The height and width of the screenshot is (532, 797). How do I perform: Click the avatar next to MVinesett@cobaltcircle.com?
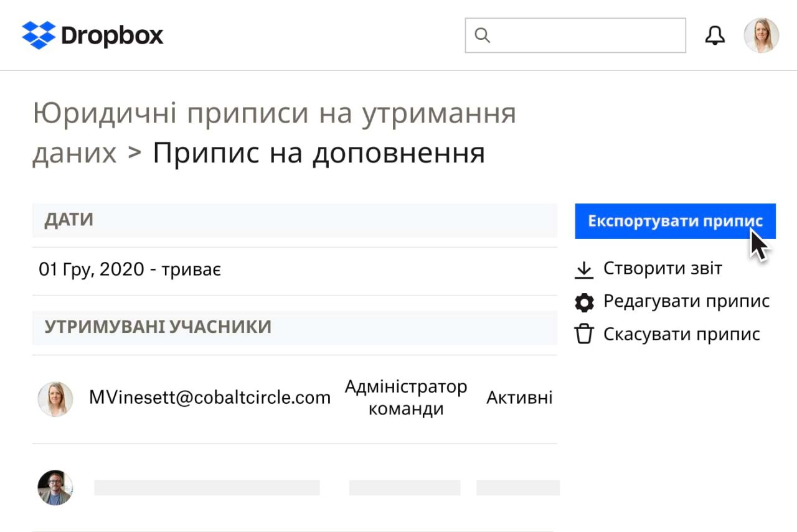click(55, 398)
